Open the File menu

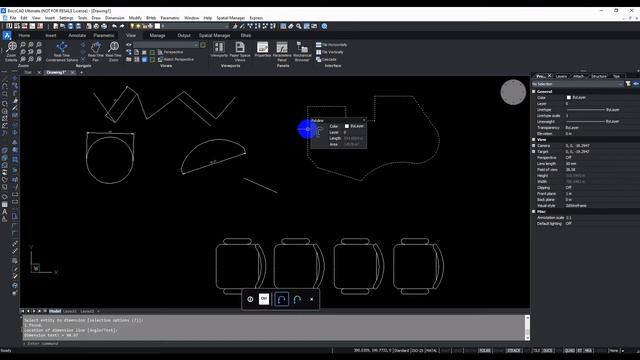[13, 18]
